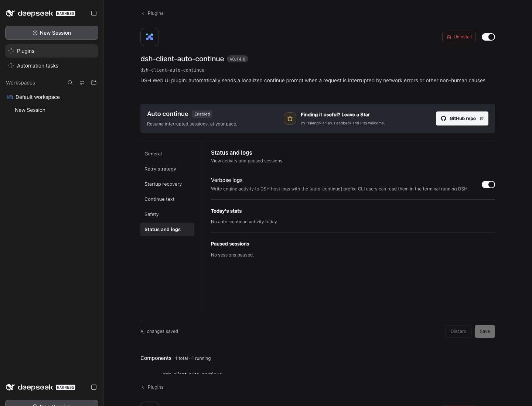Open the Retry strategy tab
This screenshot has height=406, width=532.
point(167,169)
